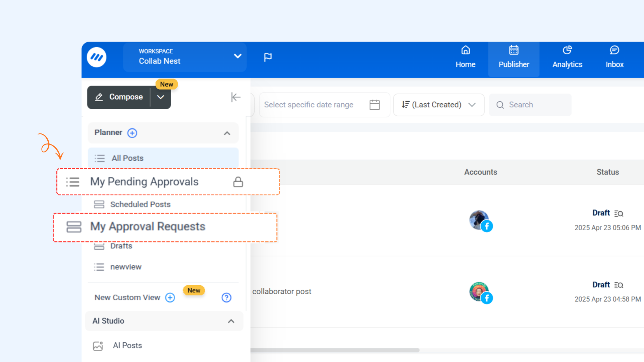
Task: Click preview icon beside first Draft status
Action: tap(619, 214)
